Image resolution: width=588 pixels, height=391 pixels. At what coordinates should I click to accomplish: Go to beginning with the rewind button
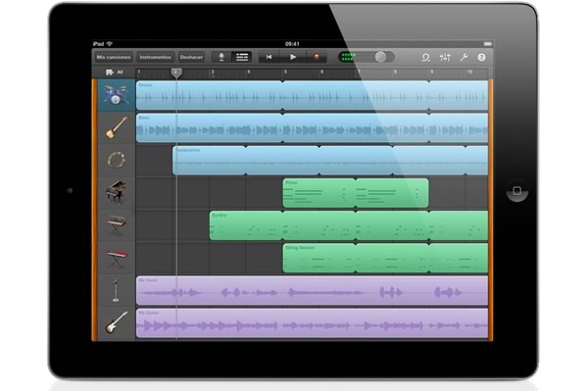(x=269, y=57)
